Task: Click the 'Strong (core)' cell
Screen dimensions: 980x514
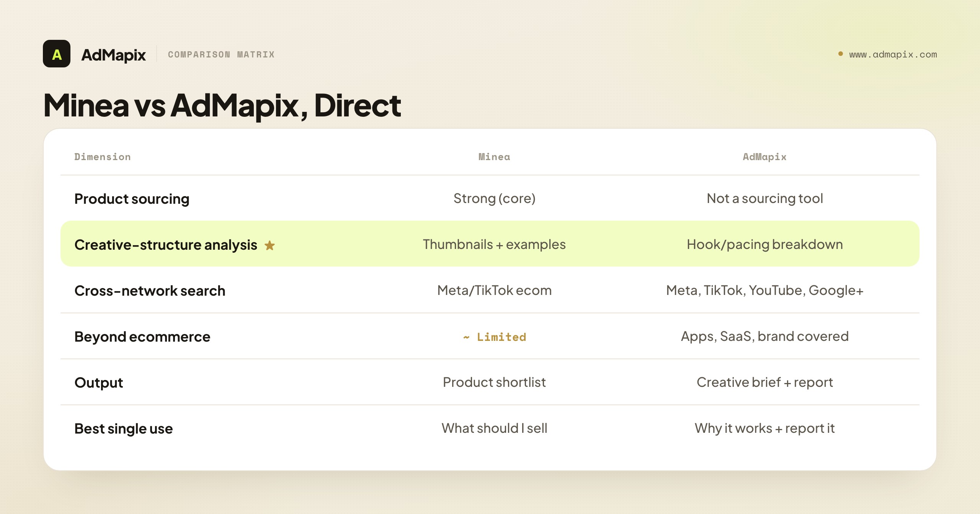Action: pos(494,198)
